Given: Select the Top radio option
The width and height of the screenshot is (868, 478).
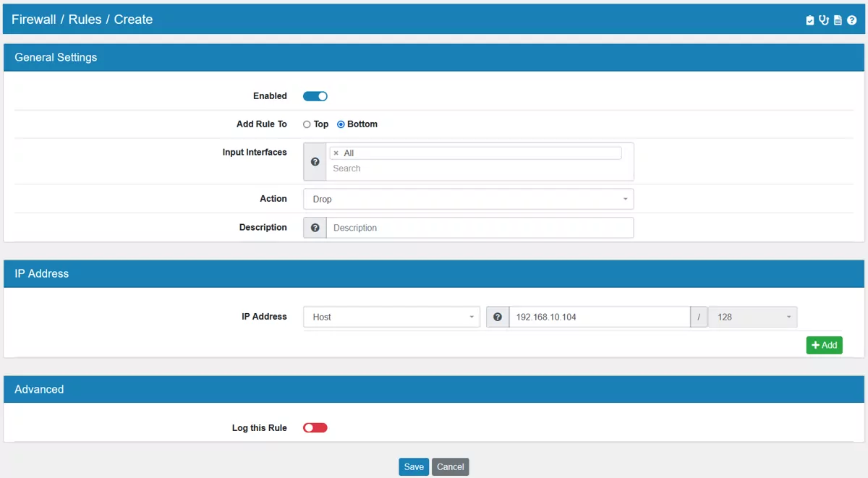Looking at the screenshot, I should (307, 124).
